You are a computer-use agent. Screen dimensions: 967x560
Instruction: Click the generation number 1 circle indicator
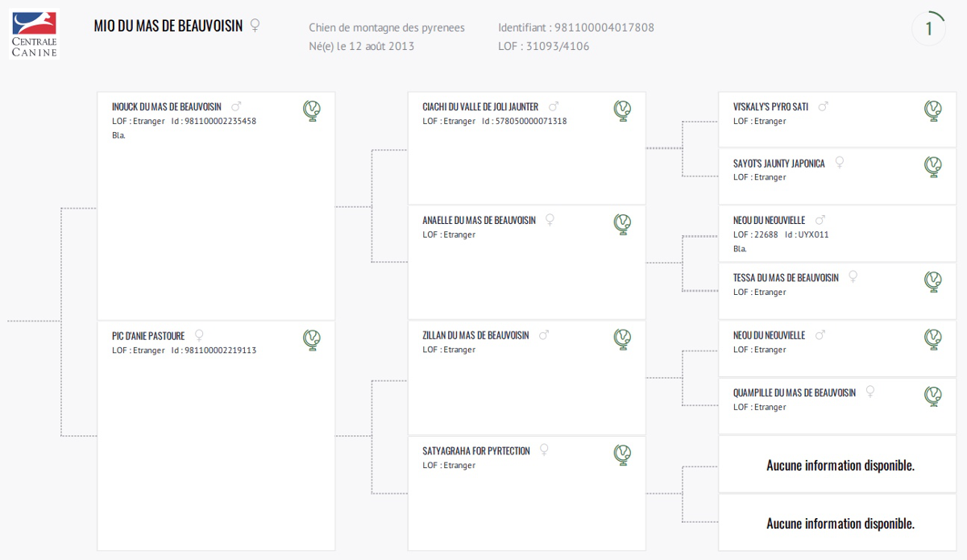(x=928, y=29)
